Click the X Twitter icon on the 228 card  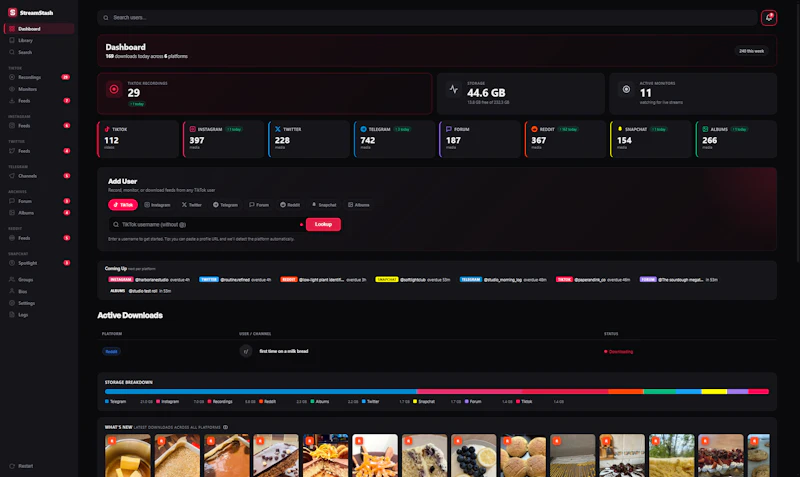point(278,129)
